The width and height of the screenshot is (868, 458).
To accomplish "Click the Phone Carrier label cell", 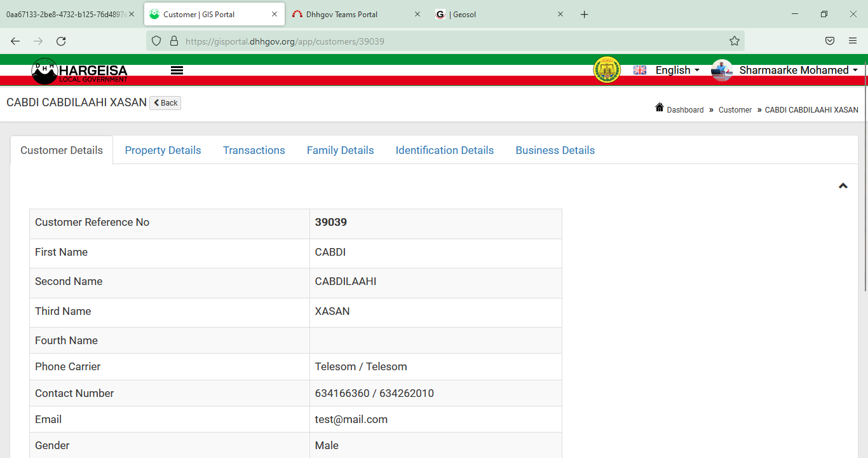I will click(170, 367).
